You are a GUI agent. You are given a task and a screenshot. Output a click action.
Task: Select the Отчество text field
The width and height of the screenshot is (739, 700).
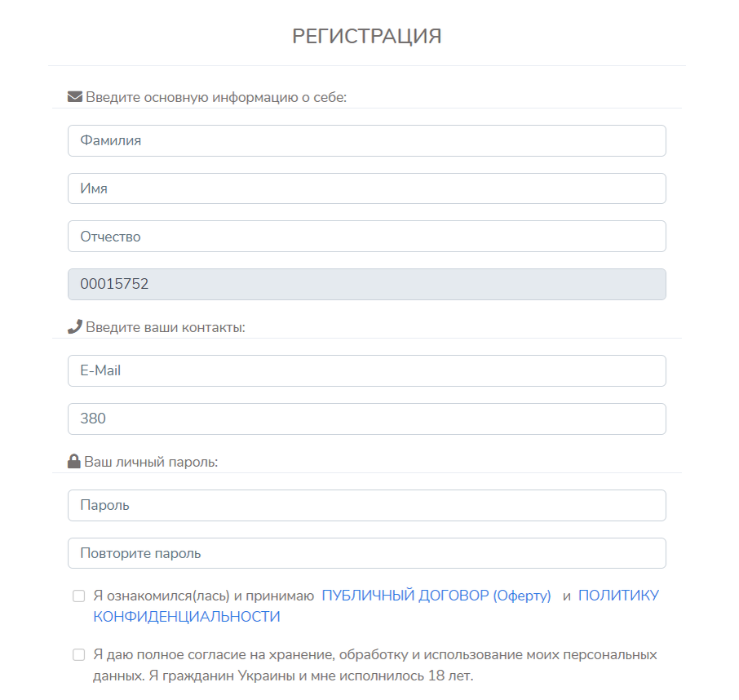coord(366,237)
